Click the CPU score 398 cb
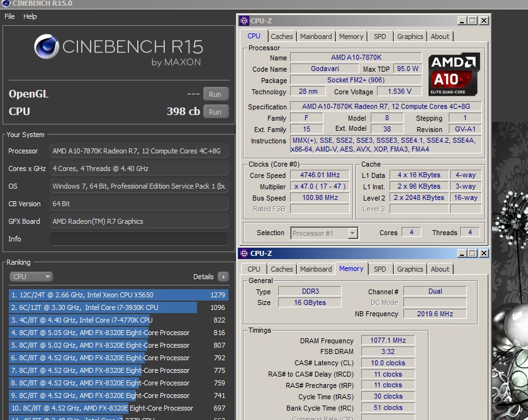 (x=183, y=111)
